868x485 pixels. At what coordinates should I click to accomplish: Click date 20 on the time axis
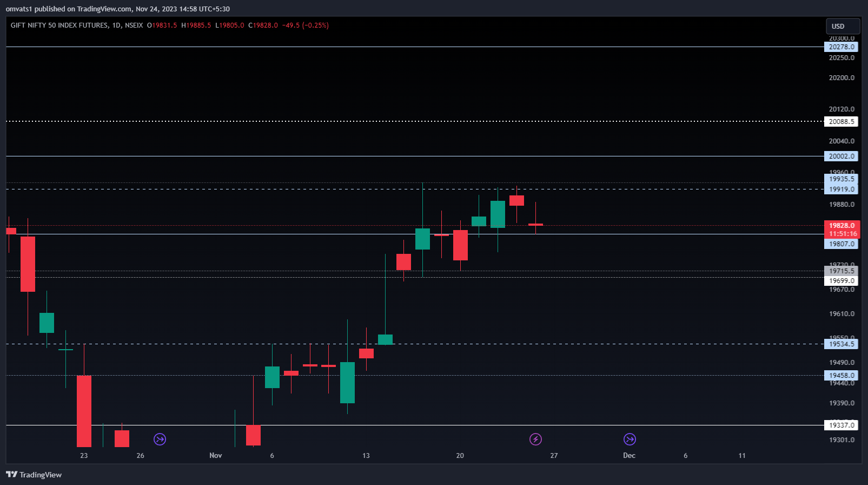pyautogui.click(x=460, y=455)
